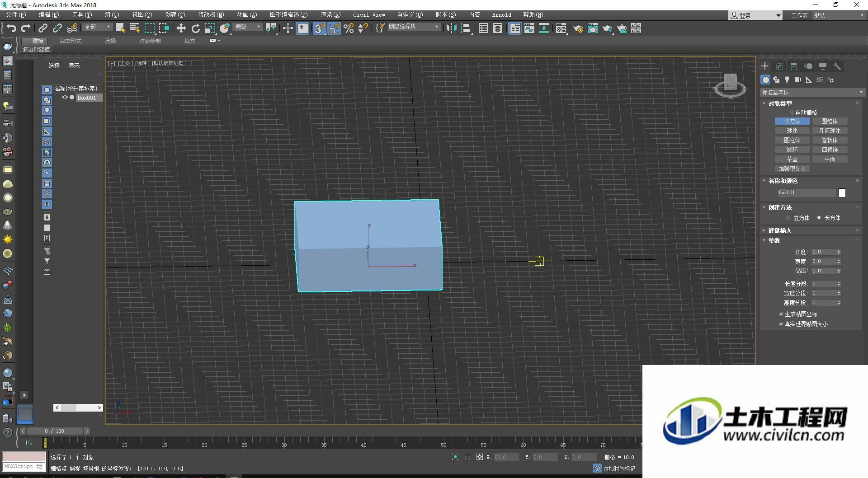
Task: Open the 渲染(R) menu
Action: (330, 15)
